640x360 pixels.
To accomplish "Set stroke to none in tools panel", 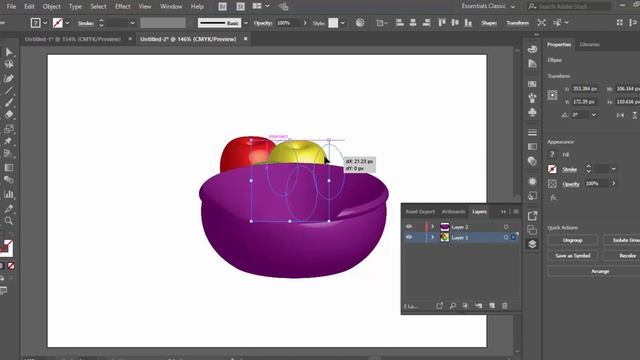I will point(11,266).
